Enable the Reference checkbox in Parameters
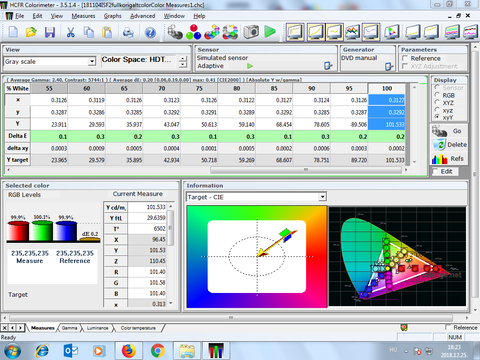The height and width of the screenshot is (360, 480). pyautogui.click(x=405, y=58)
